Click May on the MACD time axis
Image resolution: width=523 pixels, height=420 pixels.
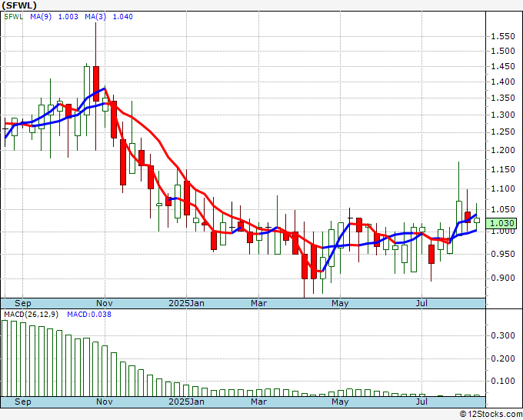340,402
